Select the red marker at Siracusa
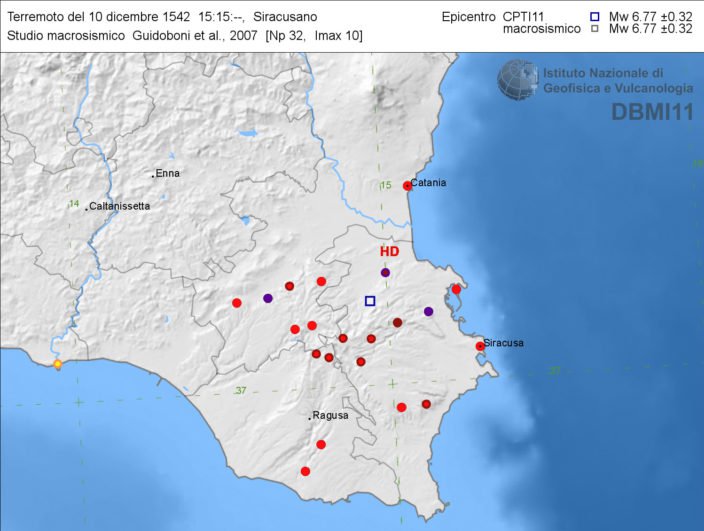Image resolution: width=704 pixels, height=531 pixels. click(480, 346)
